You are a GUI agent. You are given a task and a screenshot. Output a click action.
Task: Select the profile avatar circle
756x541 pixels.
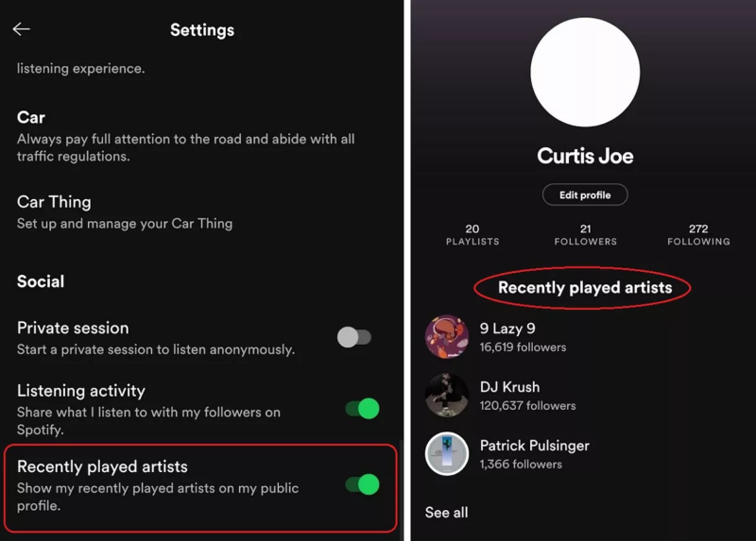tap(585, 73)
